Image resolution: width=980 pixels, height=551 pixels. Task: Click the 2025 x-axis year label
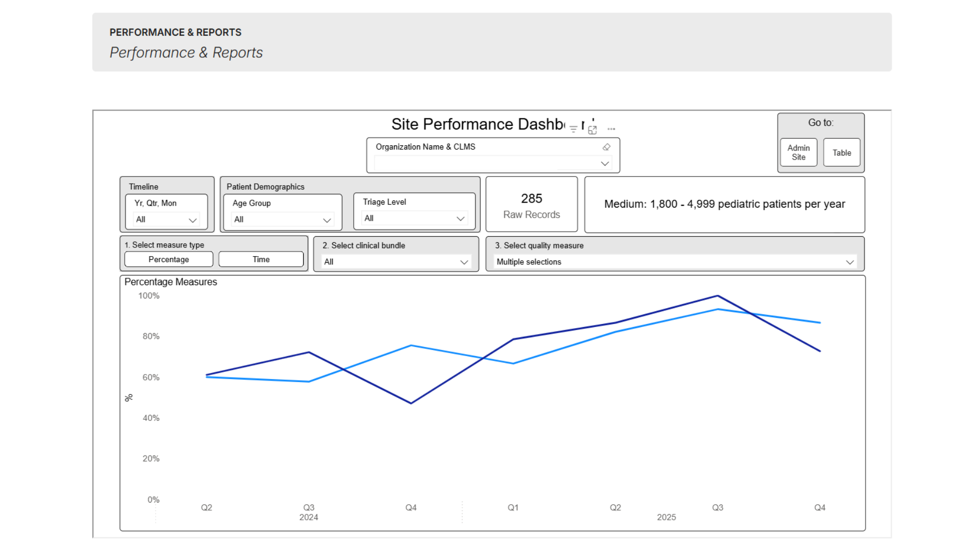[666, 517]
